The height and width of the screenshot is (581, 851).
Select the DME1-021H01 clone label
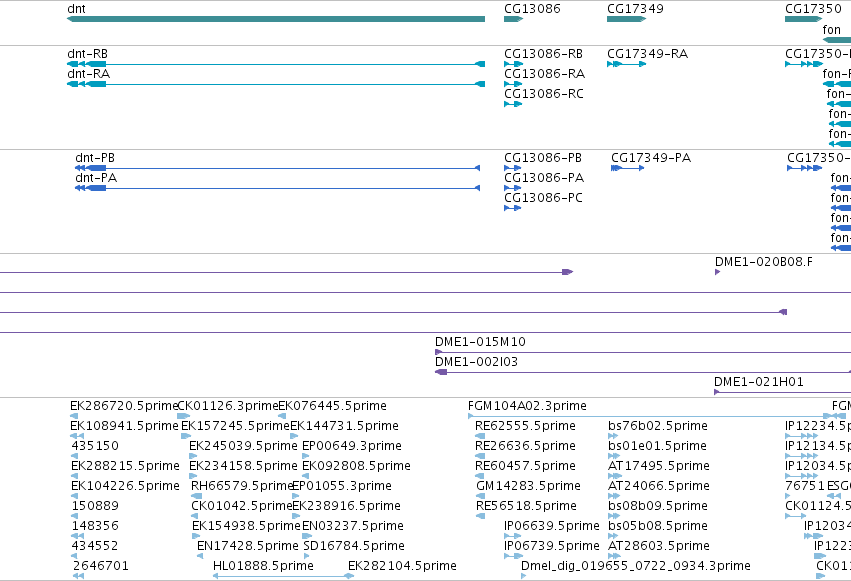pos(759,382)
